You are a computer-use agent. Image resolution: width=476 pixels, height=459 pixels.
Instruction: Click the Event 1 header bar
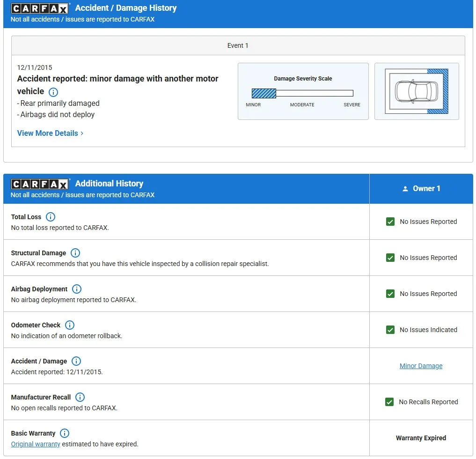(238, 45)
